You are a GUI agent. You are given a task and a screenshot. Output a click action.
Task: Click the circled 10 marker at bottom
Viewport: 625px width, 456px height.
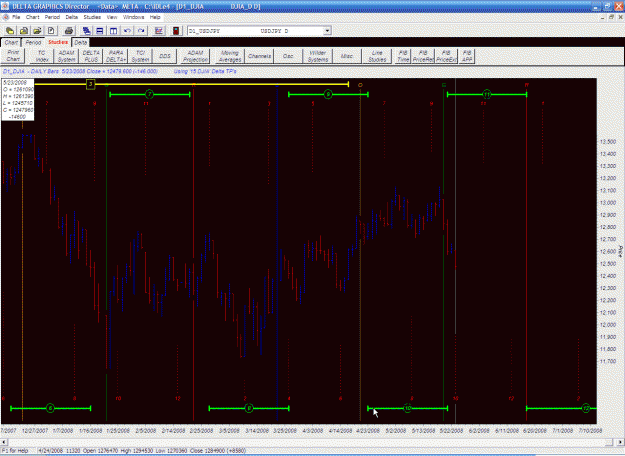(407, 408)
